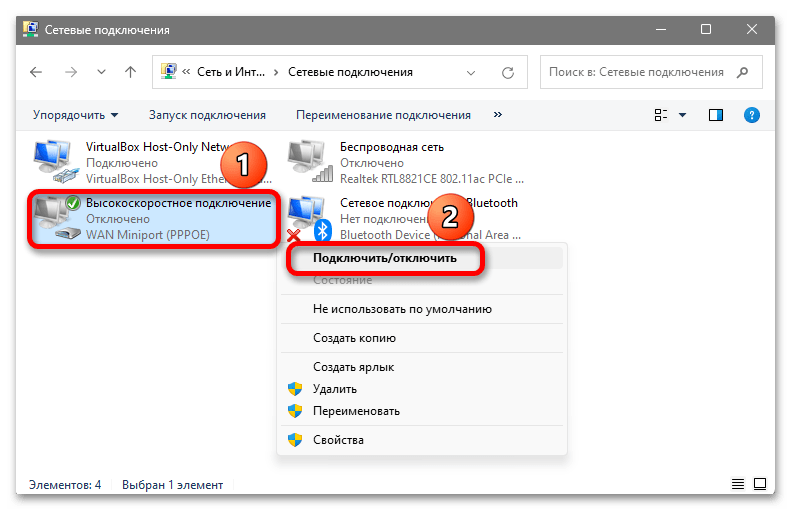The image size is (791, 510).
Task: Select the VirtualBox Host-Only Network adapter icon
Action: (56, 162)
